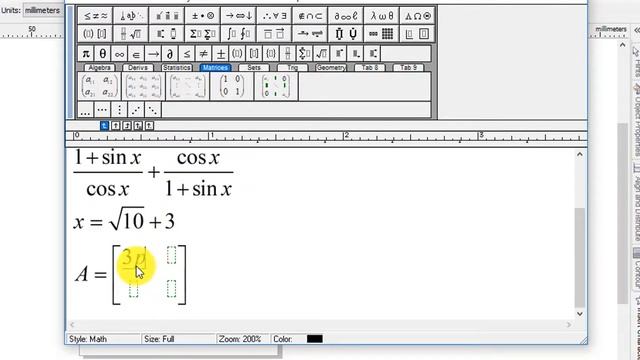Screen dimensions: 640x360
Task: Open the logical symbols palette
Action: click(x=274, y=16)
